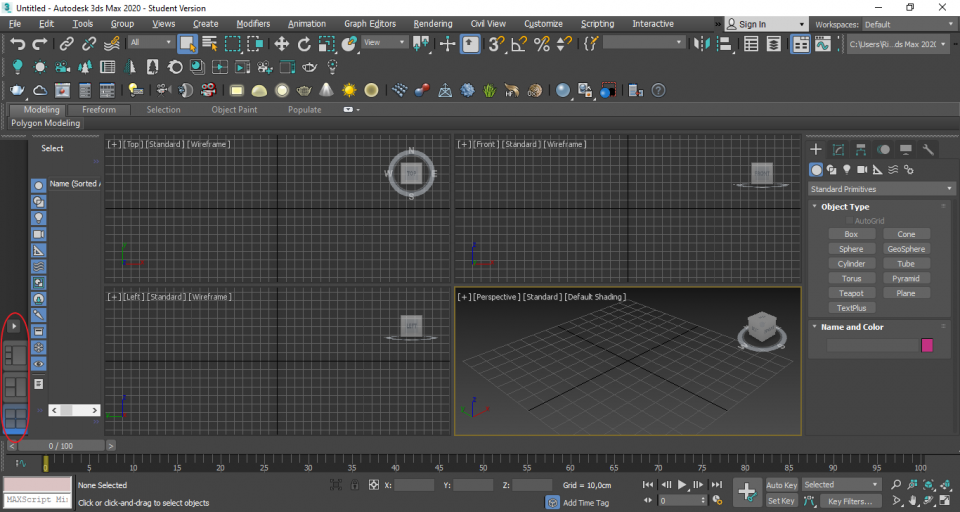This screenshot has height=512, width=960.
Task: Select the Cameras category icon
Action: [x=862, y=170]
